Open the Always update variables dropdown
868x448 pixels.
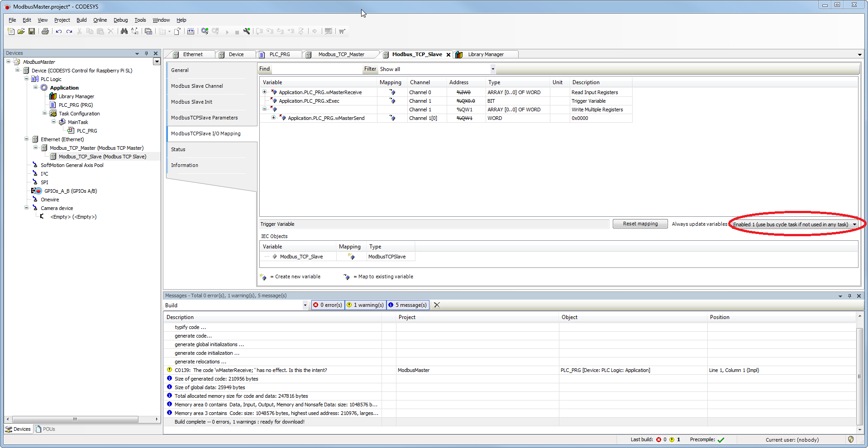854,224
